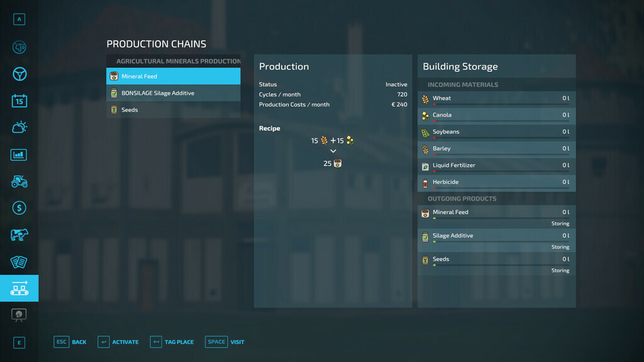Image resolution: width=644 pixels, height=362 pixels.
Task: Select the animals cow icon in sidebar
Action: pos(19,235)
